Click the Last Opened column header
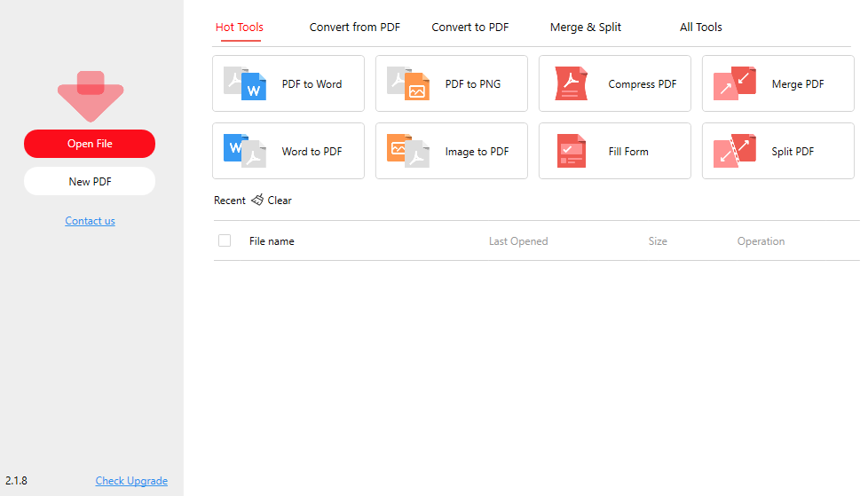The height and width of the screenshot is (496, 868). (x=518, y=241)
